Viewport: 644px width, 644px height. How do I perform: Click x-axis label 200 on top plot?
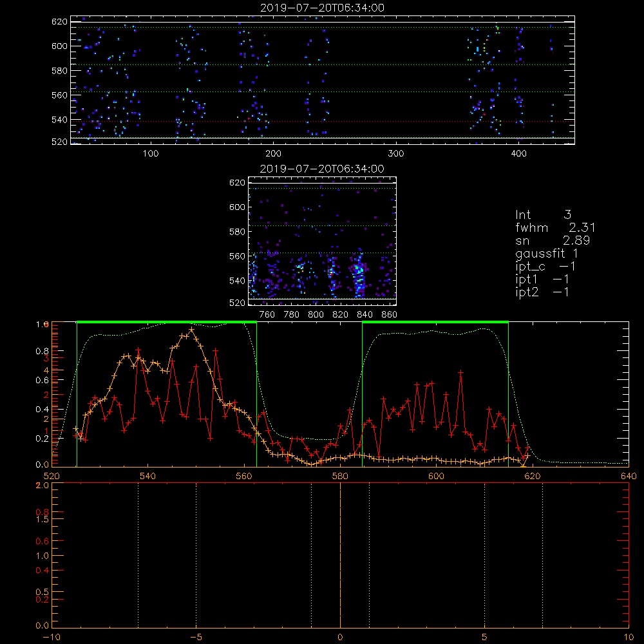[x=273, y=154]
